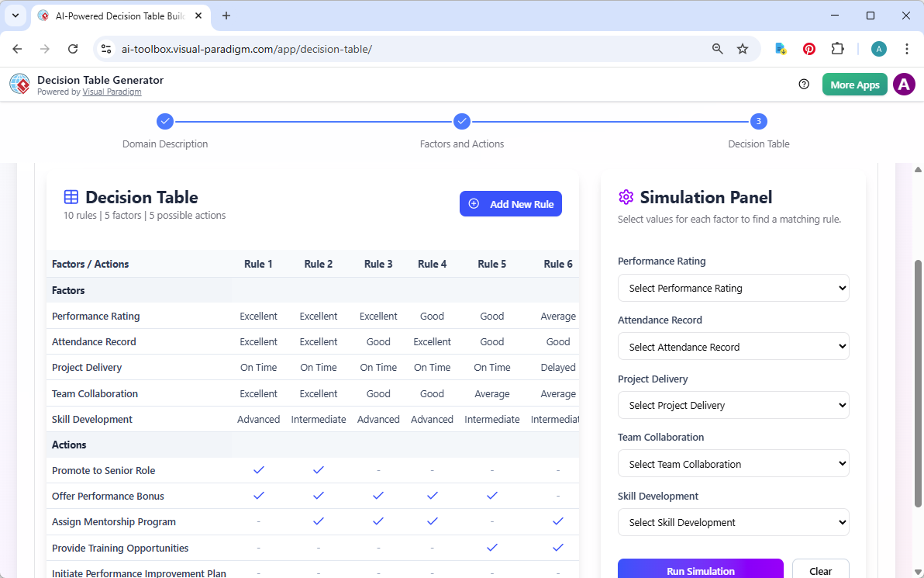Open the browser extensions puzzle icon

pos(837,48)
